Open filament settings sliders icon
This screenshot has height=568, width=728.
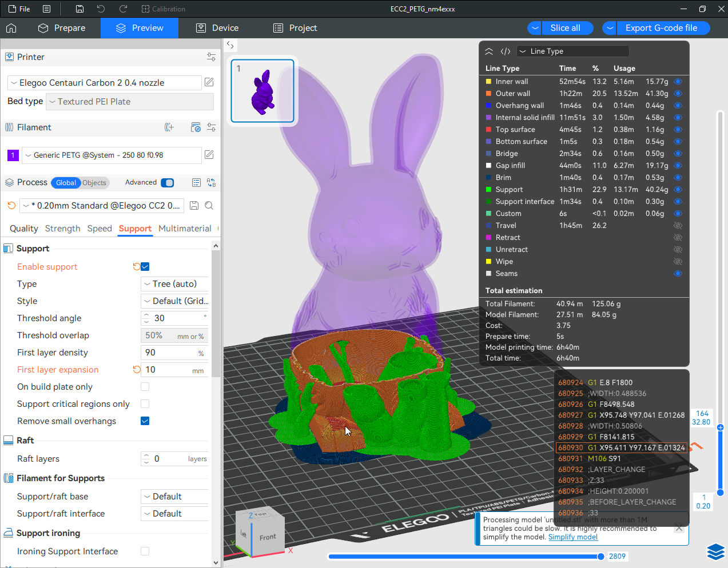coord(211,127)
